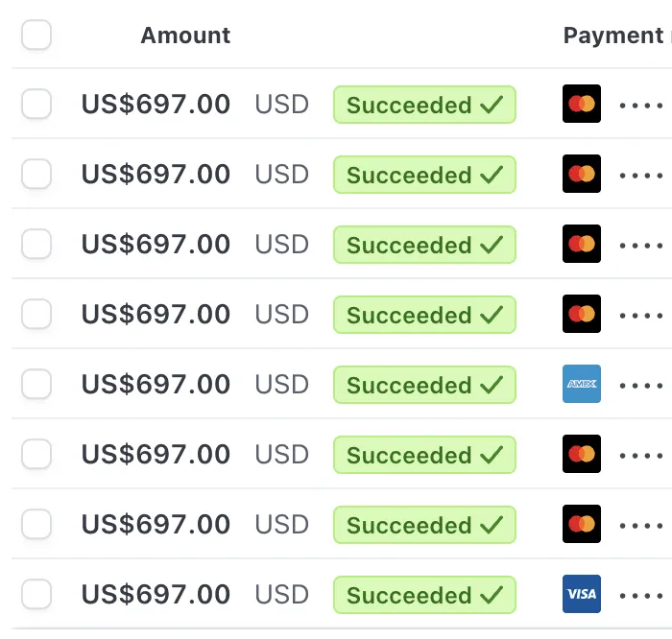Viewport: 672px width, 639px height.
Task: Click the Succeeded badge on the Amex row
Action: [x=424, y=385]
